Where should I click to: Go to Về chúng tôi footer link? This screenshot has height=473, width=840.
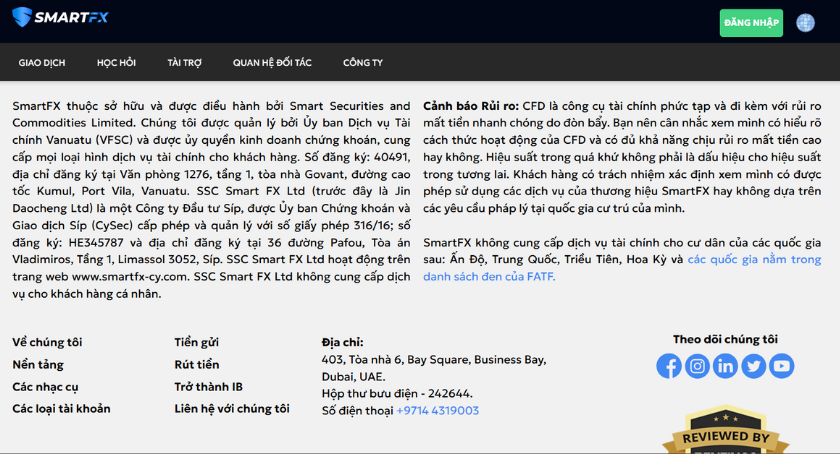click(47, 341)
